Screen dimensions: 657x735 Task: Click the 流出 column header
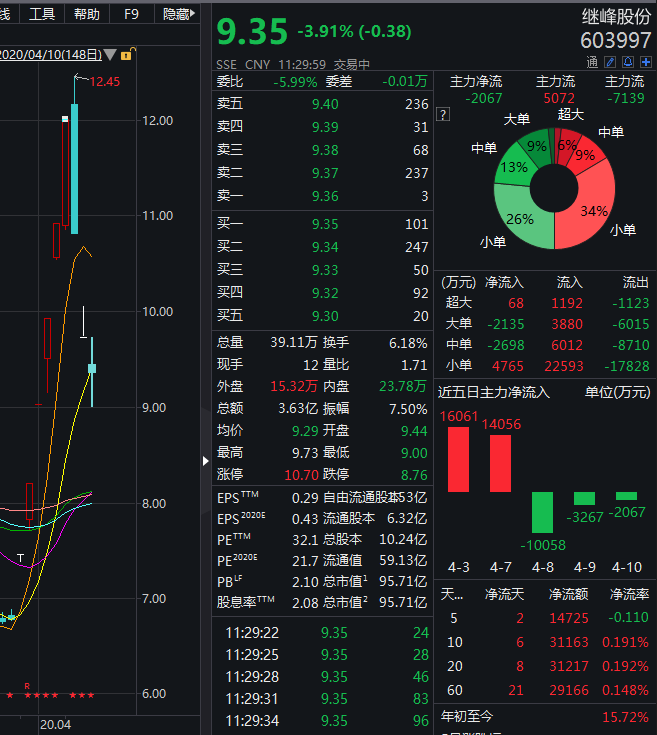635,282
